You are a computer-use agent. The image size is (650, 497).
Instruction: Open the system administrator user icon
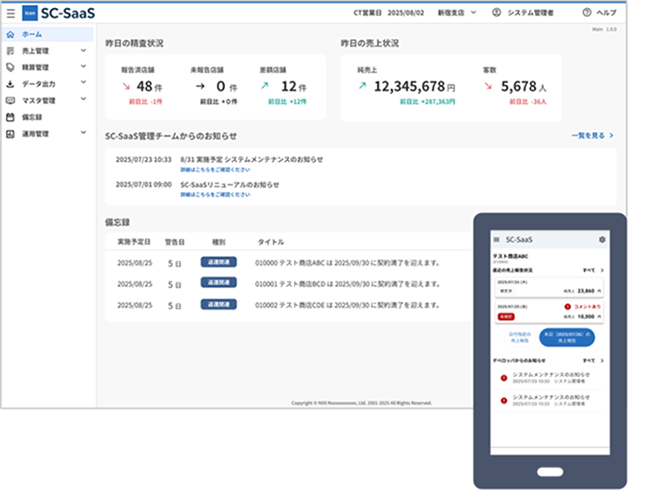click(x=496, y=12)
